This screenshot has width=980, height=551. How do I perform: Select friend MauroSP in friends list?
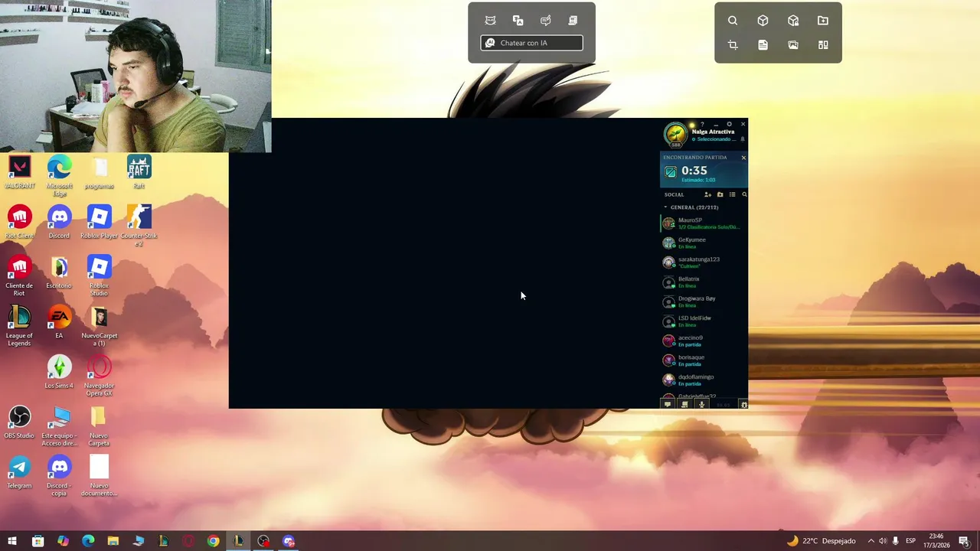(x=704, y=223)
